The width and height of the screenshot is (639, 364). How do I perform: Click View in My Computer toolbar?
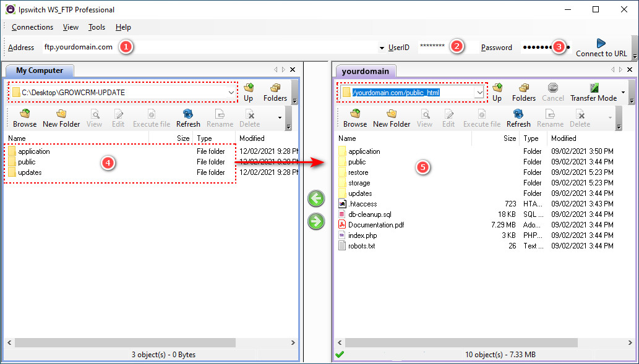pyautogui.click(x=94, y=119)
